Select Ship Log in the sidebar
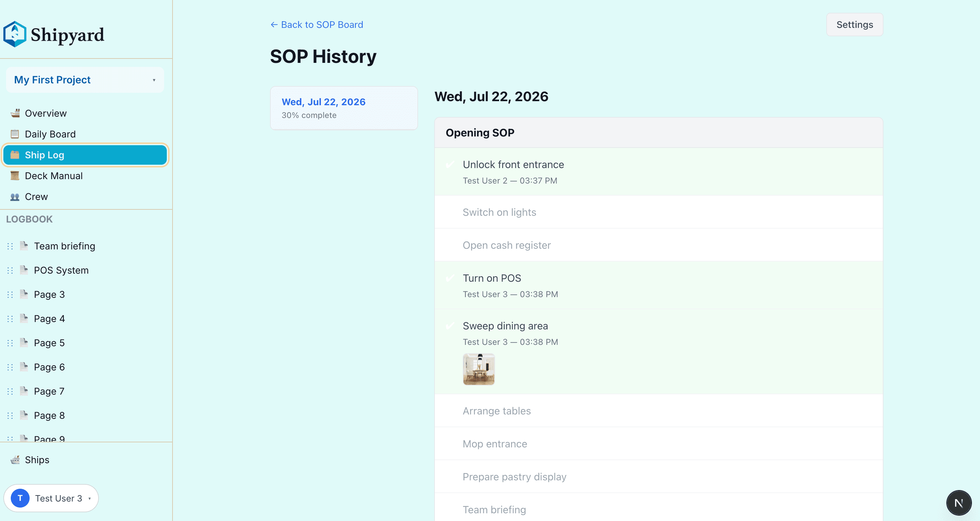 point(85,155)
